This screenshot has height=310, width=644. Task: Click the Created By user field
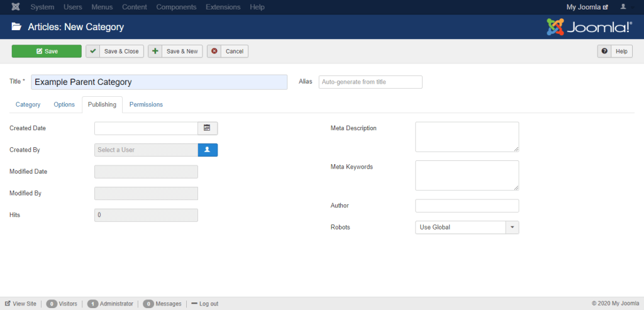(x=146, y=150)
